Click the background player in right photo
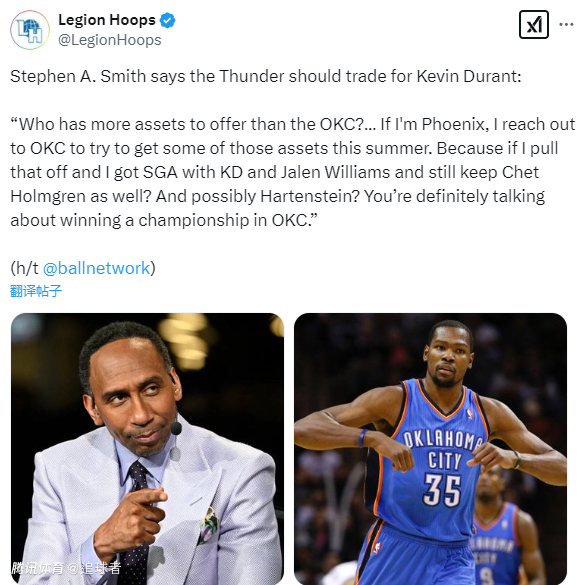This screenshot has width=580, height=585. click(499, 526)
